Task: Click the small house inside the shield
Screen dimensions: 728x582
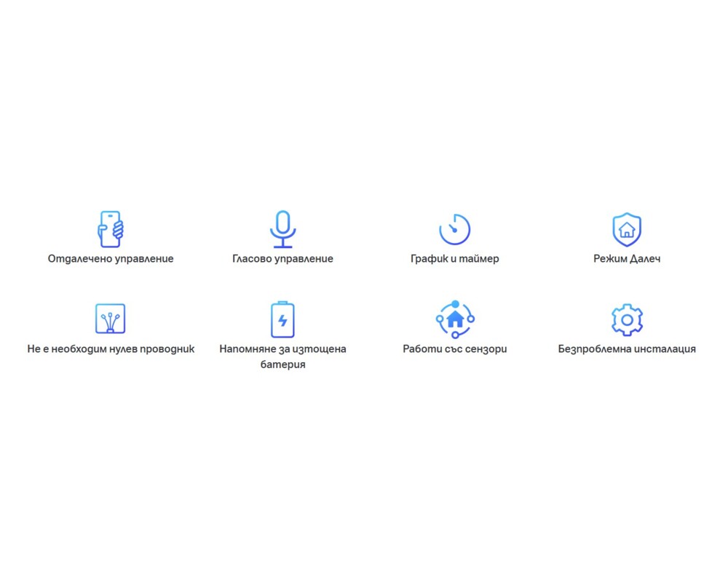Action: click(627, 231)
